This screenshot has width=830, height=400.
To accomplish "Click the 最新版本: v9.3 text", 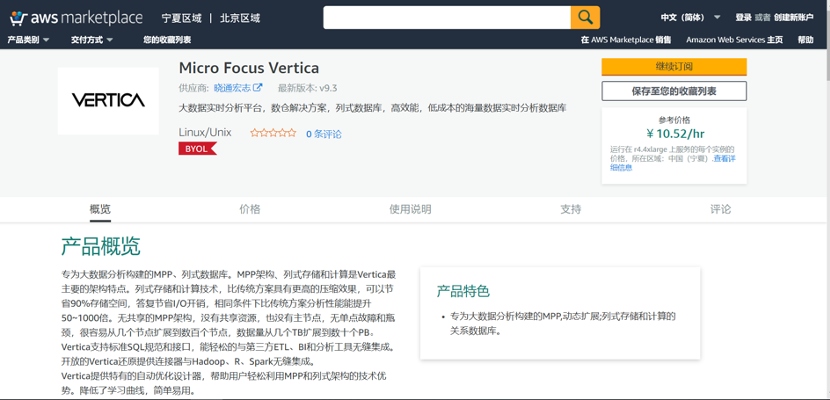I will 308,88.
